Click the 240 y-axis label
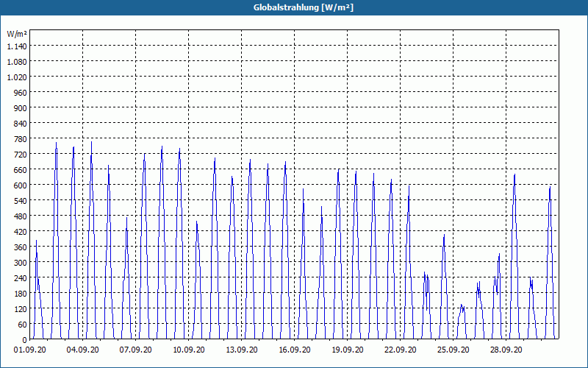This screenshot has width=588, height=368. [x=21, y=278]
